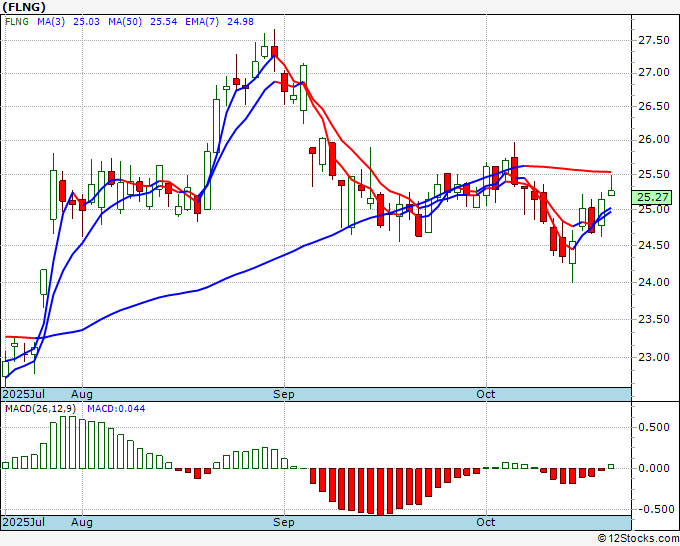Click the 2025Jul label under MACD panel

tap(21, 522)
